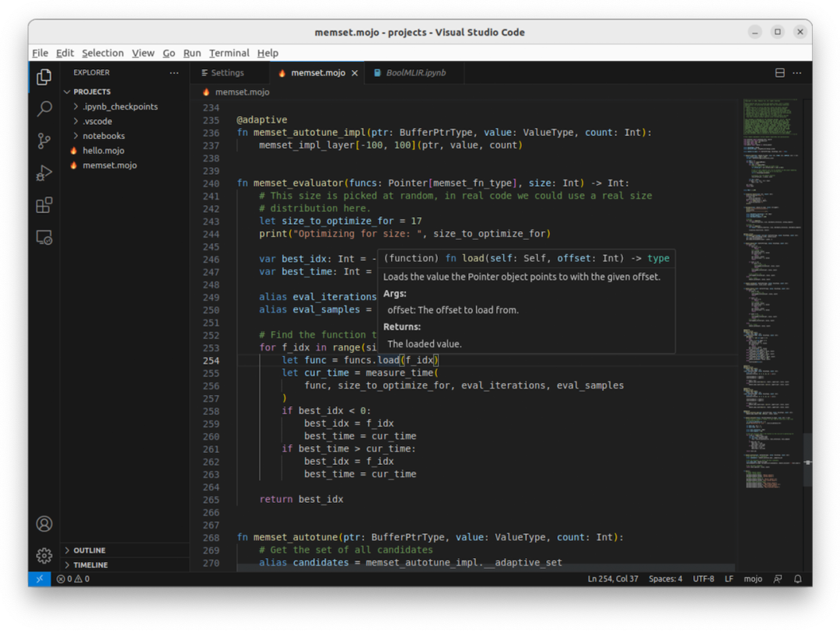Split the editor to the right

780,73
